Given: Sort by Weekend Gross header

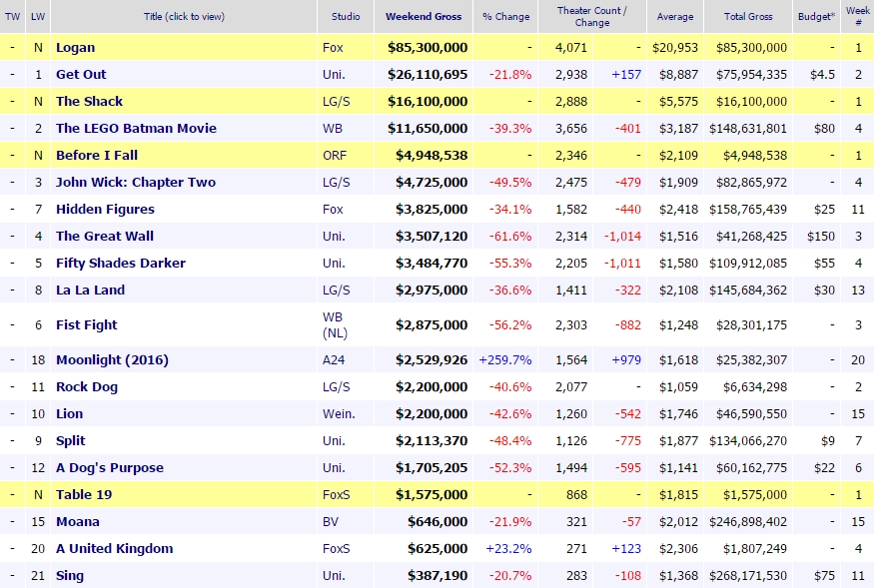Looking at the screenshot, I should 424,17.
